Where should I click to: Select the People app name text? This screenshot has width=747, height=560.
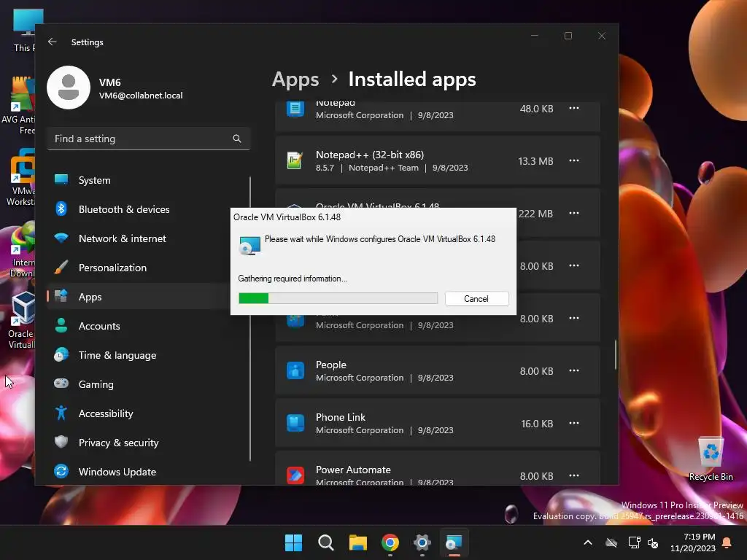[331, 365]
